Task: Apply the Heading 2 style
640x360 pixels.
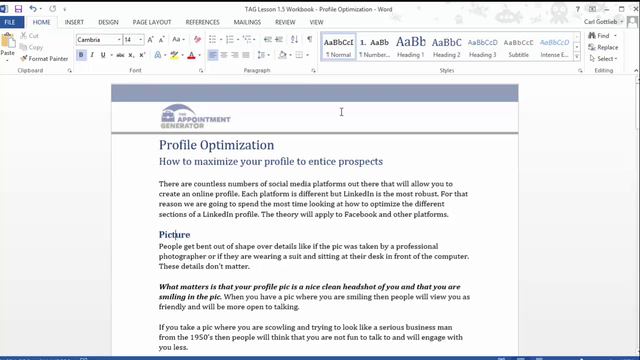Action: [447, 47]
